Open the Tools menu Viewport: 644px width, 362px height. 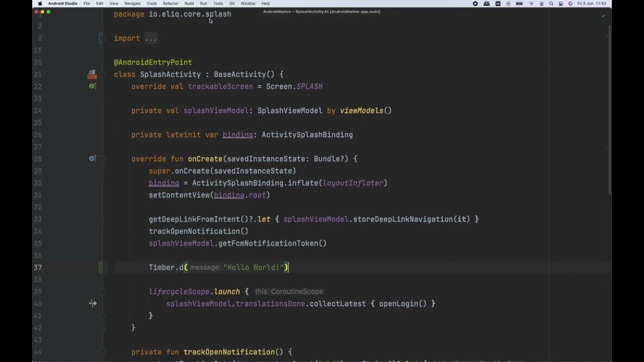(x=218, y=4)
